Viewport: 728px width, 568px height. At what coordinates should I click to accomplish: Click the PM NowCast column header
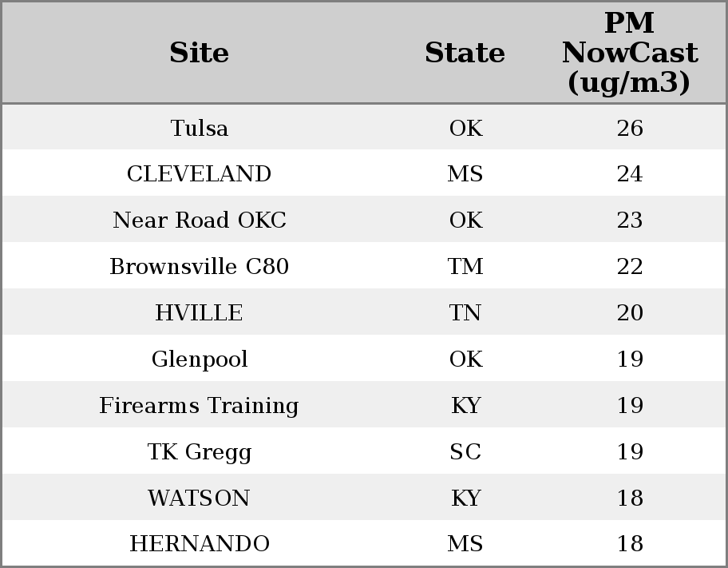[x=630, y=53]
